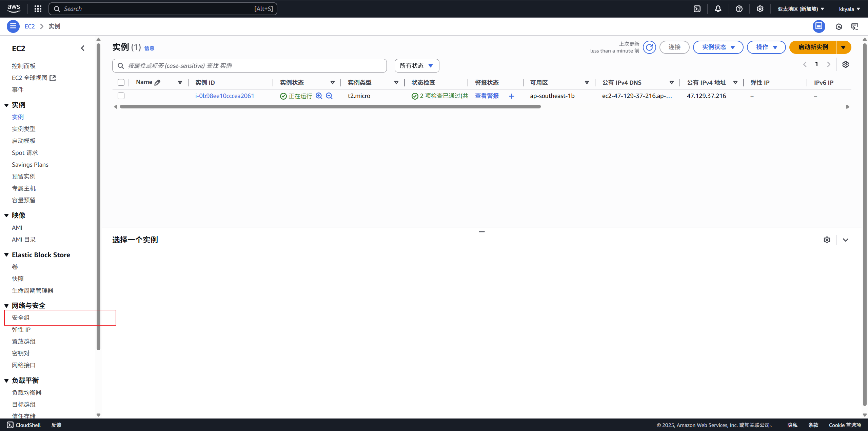
Task: Click the monitor chat icon in breadcrumb bar
Action: pyautogui.click(x=855, y=26)
